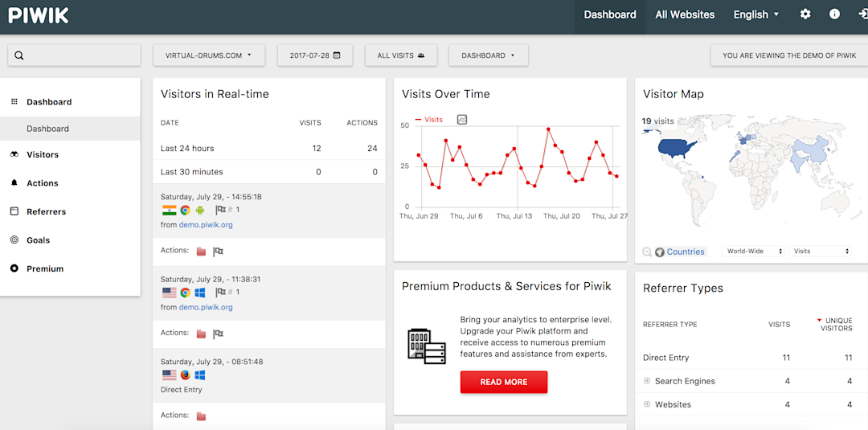Click flag action icon under 11:38:31 visit
The width and height of the screenshot is (868, 430).
(218, 334)
